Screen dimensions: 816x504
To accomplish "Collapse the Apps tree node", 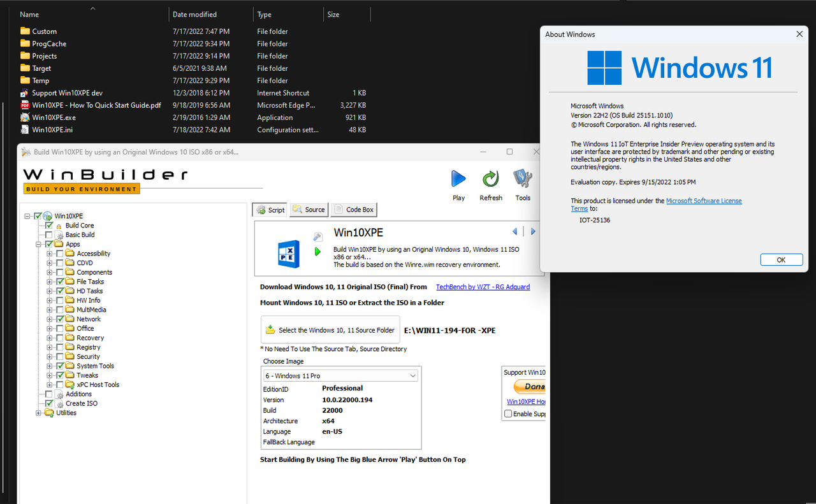I will click(x=39, y=244).
